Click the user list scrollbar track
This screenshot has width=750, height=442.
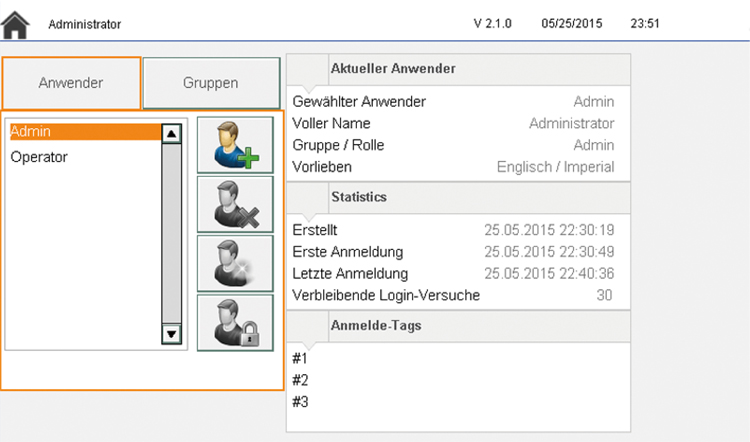(171, 233)
